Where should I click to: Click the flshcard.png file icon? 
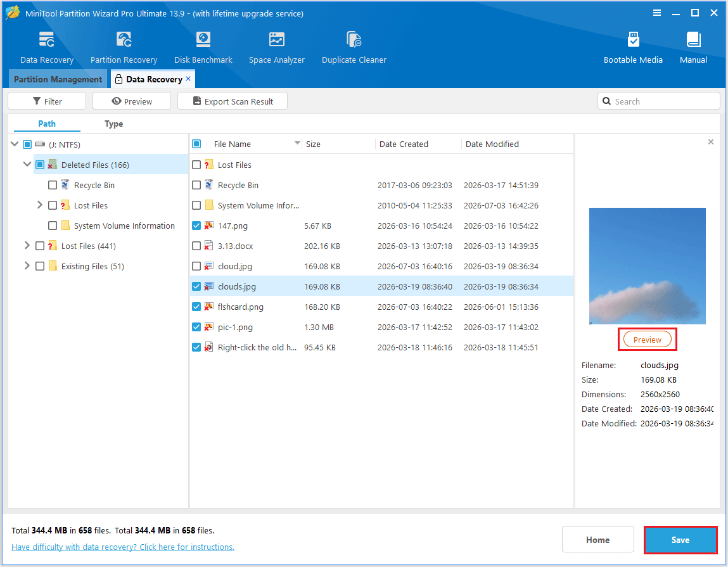tap(209, 307)
